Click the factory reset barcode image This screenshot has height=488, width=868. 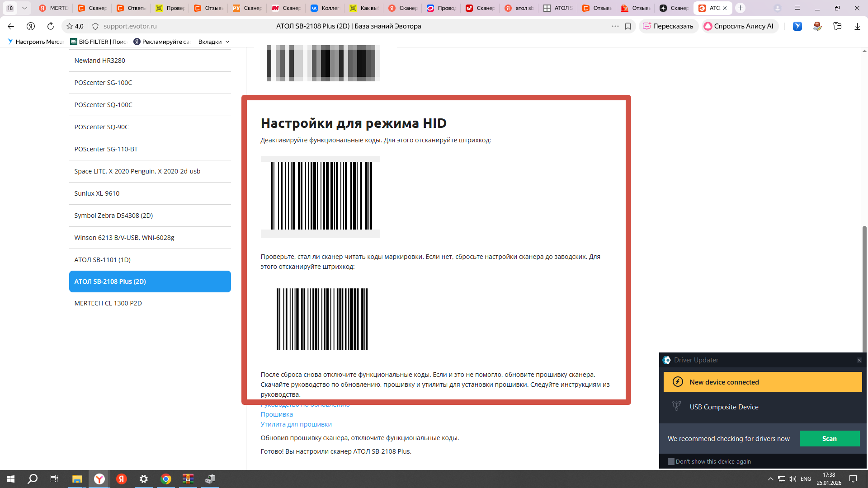coord(322,319)
